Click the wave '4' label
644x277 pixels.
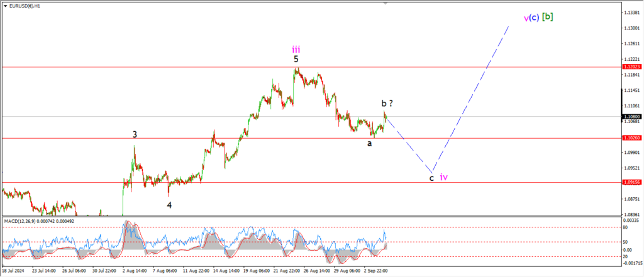[169, 205]
